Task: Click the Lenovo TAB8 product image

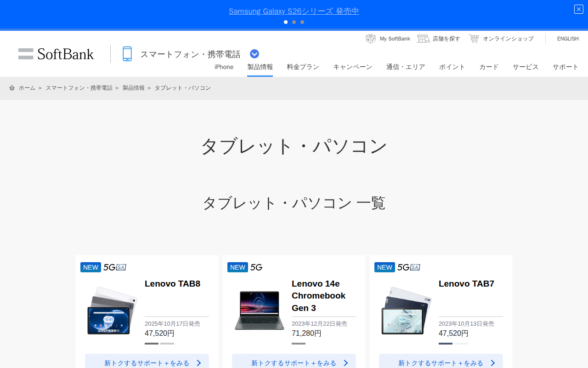Action: pos(113,310)
